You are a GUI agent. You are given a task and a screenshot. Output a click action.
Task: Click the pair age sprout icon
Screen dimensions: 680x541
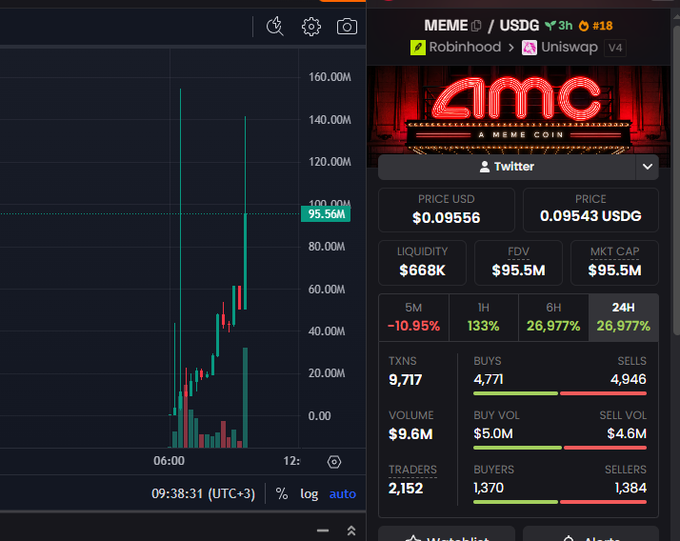click(550, 26)
